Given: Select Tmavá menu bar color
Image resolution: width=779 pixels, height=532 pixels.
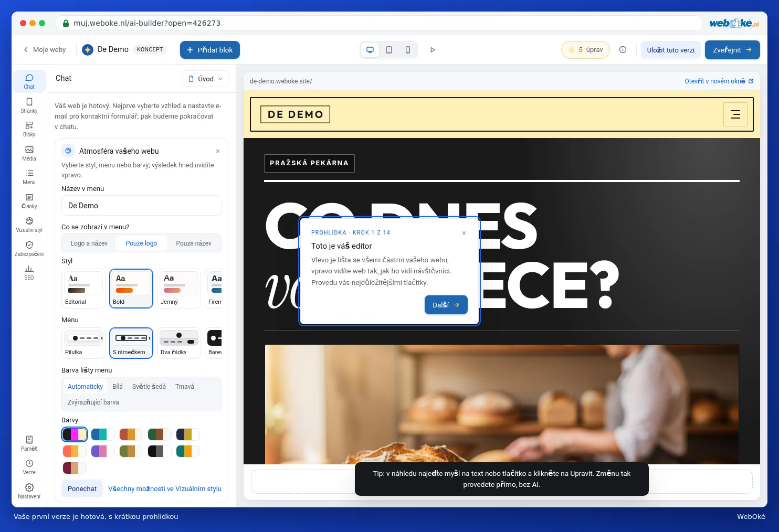Looking at the screenshot, I should pos(185,387).
